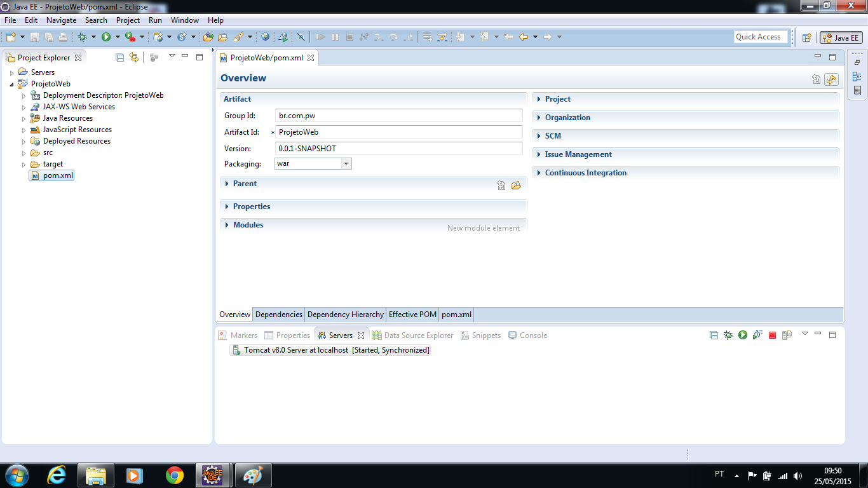Open the Data Source Explorer tab
The height and width of the screenshot is (488, 868).
pos(413,335)
